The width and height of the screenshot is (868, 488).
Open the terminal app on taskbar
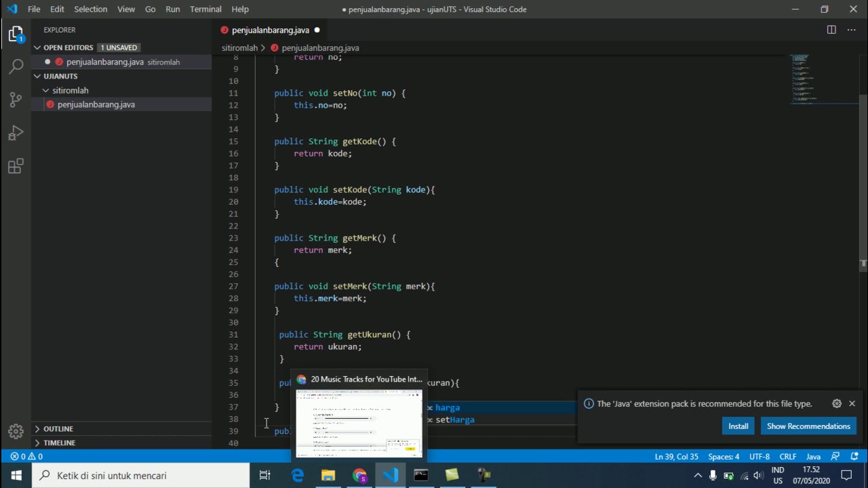coord(421,475)
